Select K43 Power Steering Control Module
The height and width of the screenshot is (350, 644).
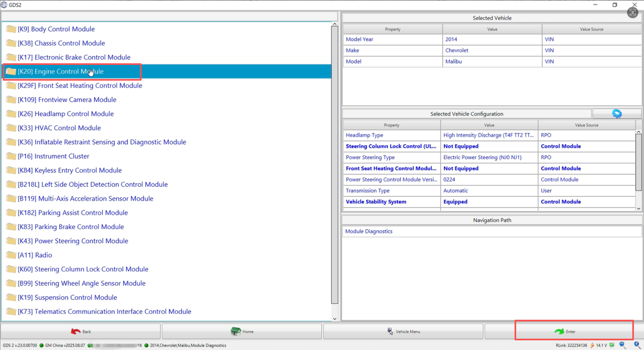click(73, 241)
